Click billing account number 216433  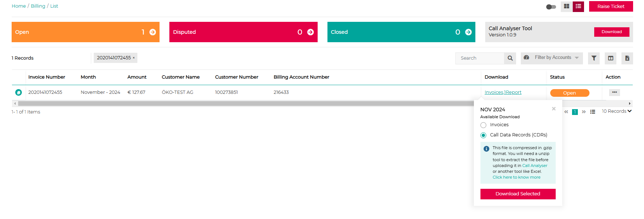281,92
